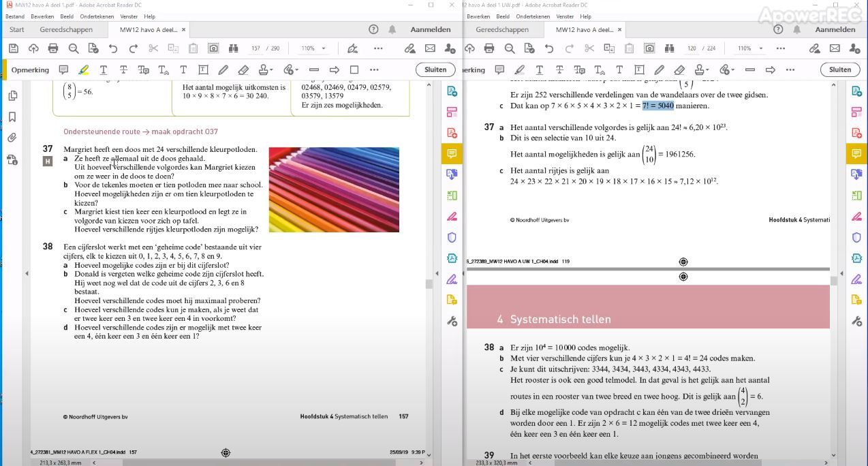Click Sluiten in the right window's comment toolbar

[x=840, y=69]
